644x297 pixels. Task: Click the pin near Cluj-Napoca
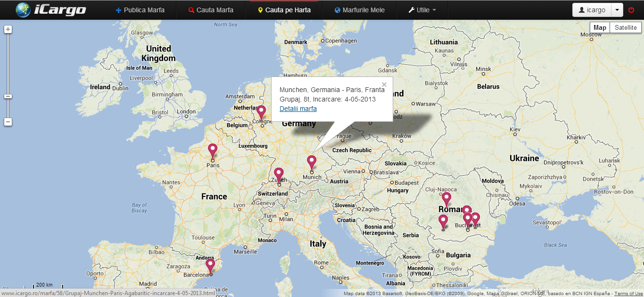pos(446,199)
